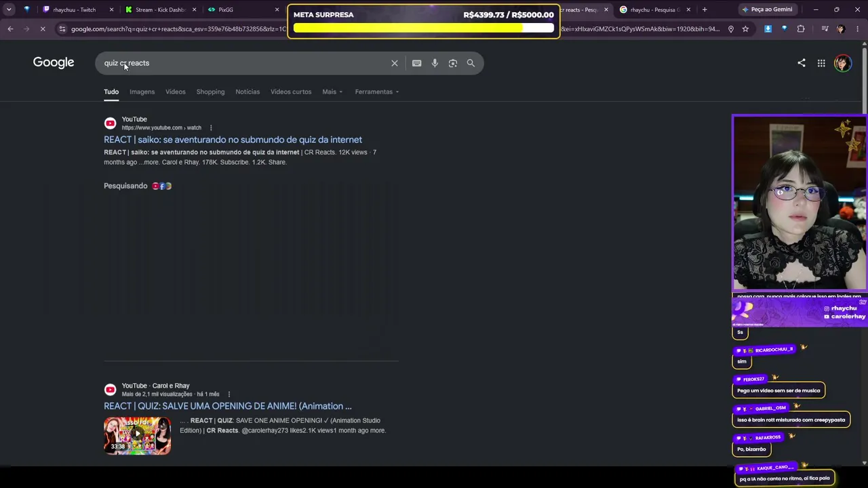Screen dimensions: 868x488
Task: Search by image with Google Lens
Action: pyautogui.click(x=453, y=63)
